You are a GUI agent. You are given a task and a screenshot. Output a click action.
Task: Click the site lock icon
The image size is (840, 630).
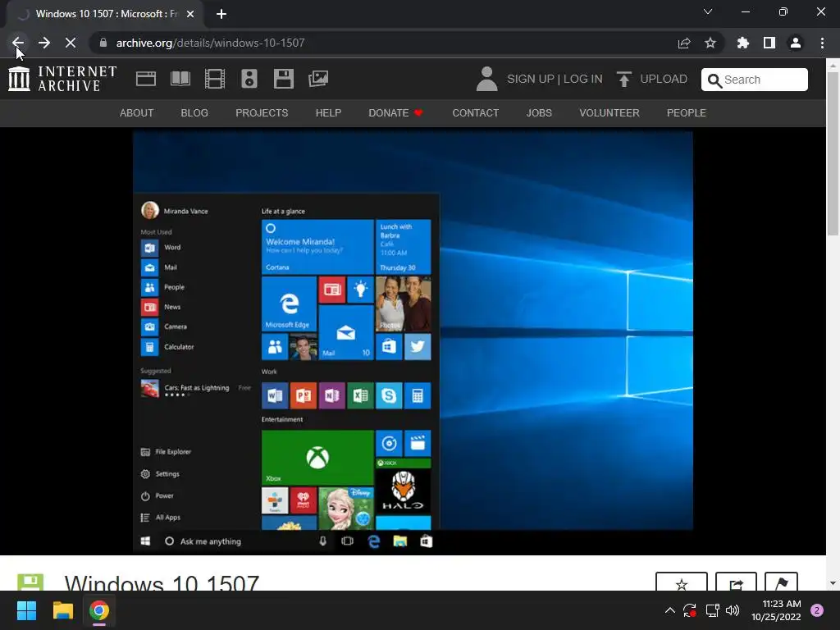click(x=103, y=43)
